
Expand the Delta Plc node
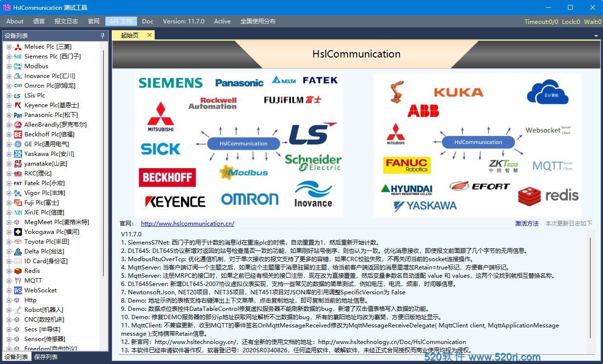tap(9, 251)
